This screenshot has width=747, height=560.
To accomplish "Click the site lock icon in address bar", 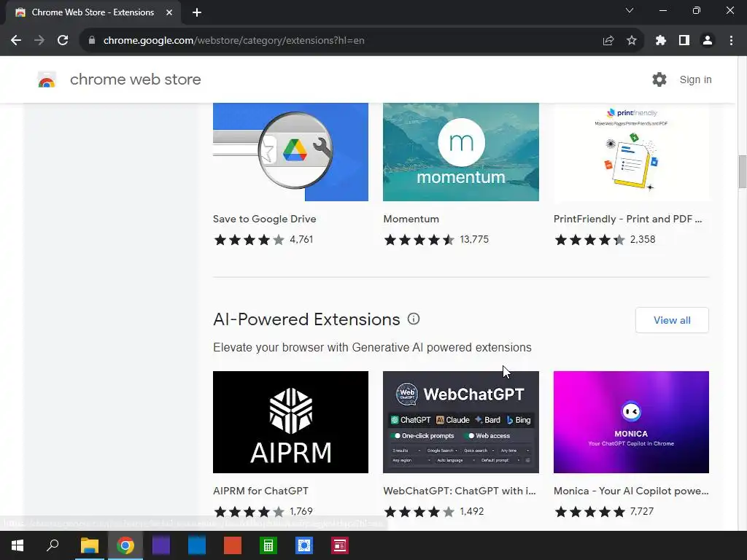I will tap(92, 41).
